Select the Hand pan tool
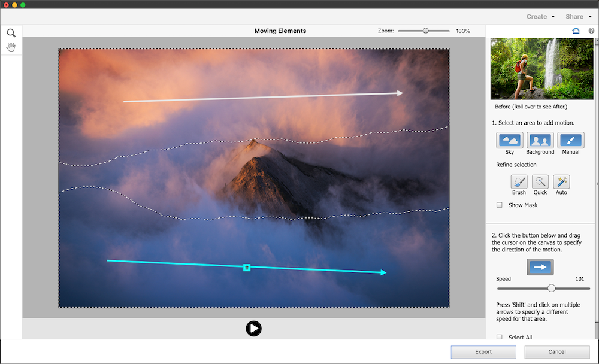This screenshot has width=599, height=364. click(x=11, y=47)
